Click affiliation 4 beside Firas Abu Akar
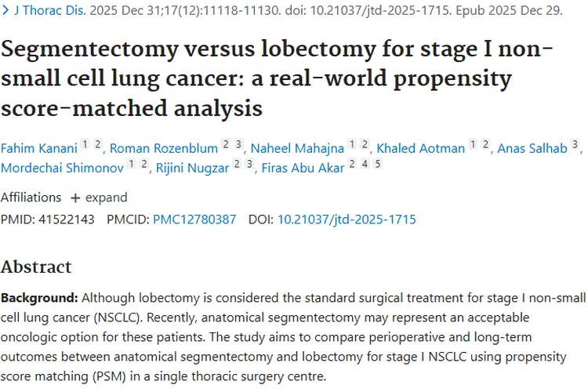This screenshot has width=588, height=392. coord(365,164)
